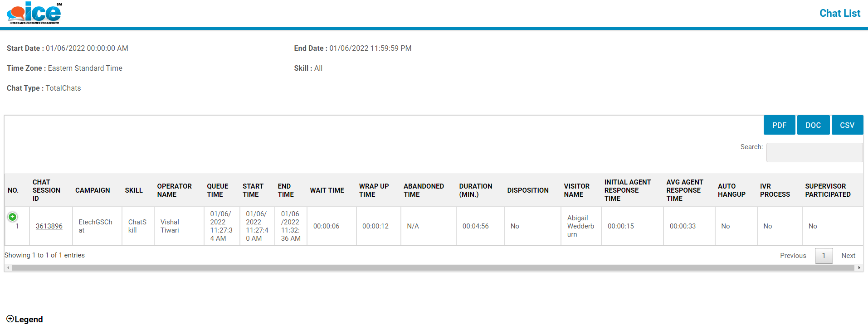Click right arrow of horizontal scrollbar
The image size is (868, 335).
tap(859, 268)
